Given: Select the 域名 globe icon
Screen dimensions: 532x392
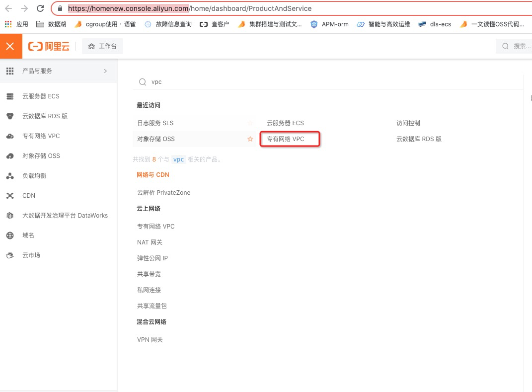Looking at the screenshot, I should 11,235.
